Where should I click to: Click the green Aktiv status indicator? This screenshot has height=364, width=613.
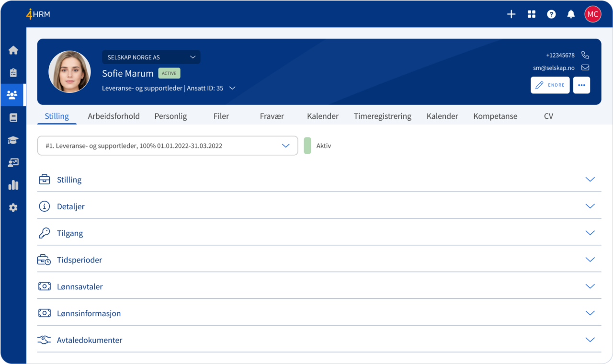coord(307,146)
